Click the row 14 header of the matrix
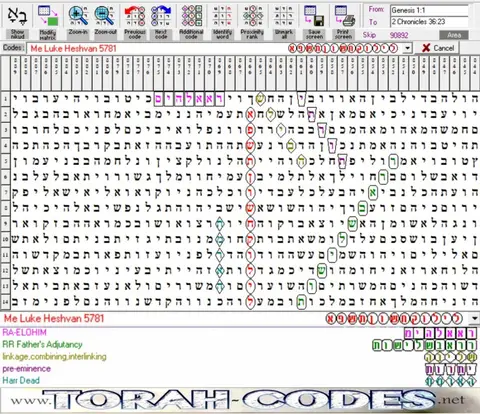This screenshot has height=414, width=480. [x=5, y=302]
